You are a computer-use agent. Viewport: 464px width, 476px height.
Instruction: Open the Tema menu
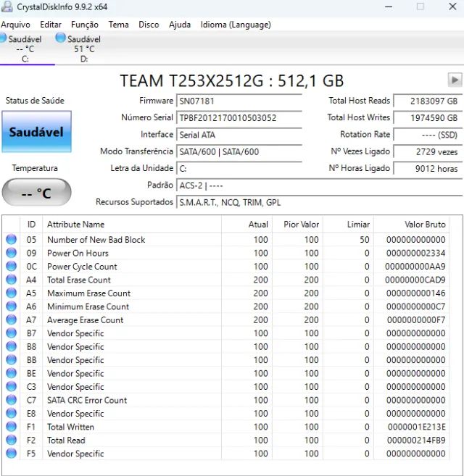118,25
